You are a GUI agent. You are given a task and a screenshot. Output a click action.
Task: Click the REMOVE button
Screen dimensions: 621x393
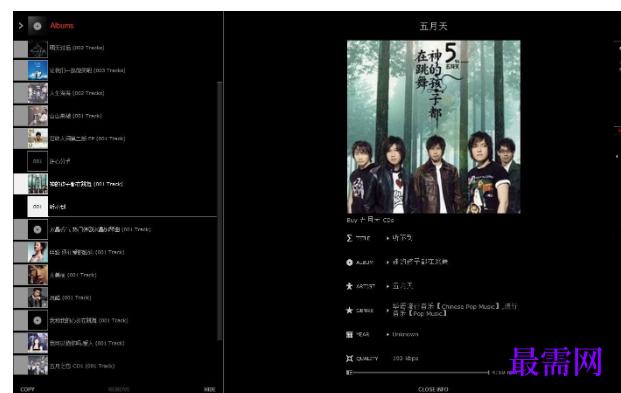[119, 389]
